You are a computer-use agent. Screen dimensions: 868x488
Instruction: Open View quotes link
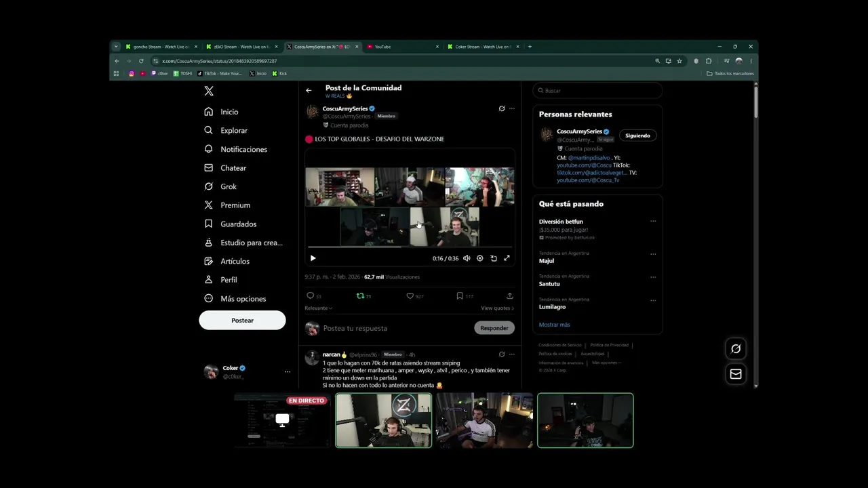click(x=498, y=308)
